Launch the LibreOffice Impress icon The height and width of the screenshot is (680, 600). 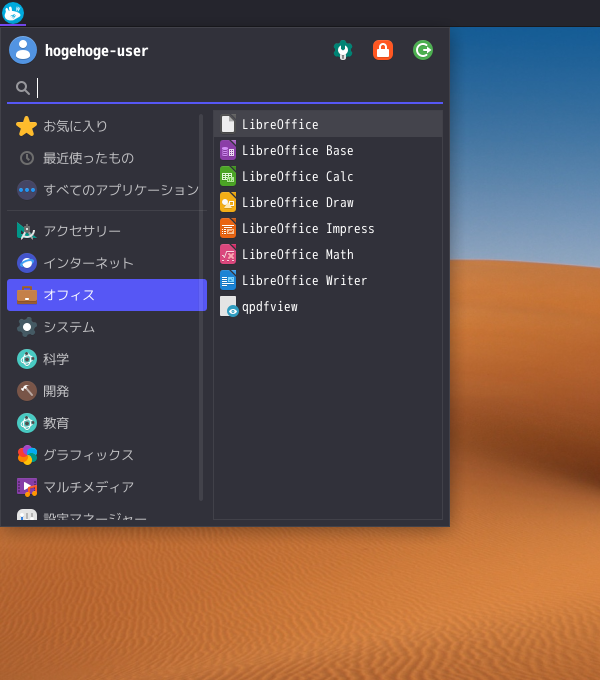click(228, 229)
